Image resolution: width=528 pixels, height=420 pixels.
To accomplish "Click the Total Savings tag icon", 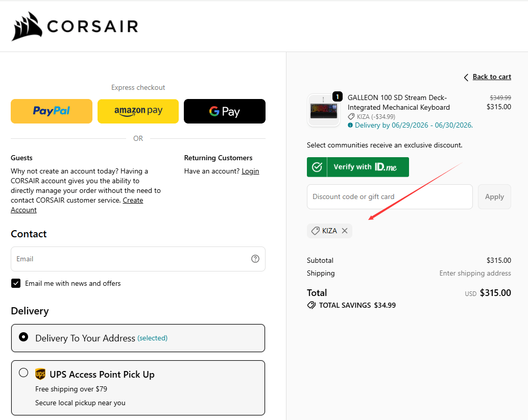I will point(311,305).
